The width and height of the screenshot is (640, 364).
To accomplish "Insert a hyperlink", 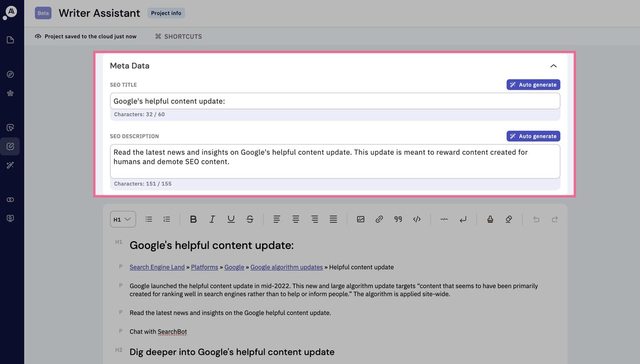I will [x=379, y=219].
